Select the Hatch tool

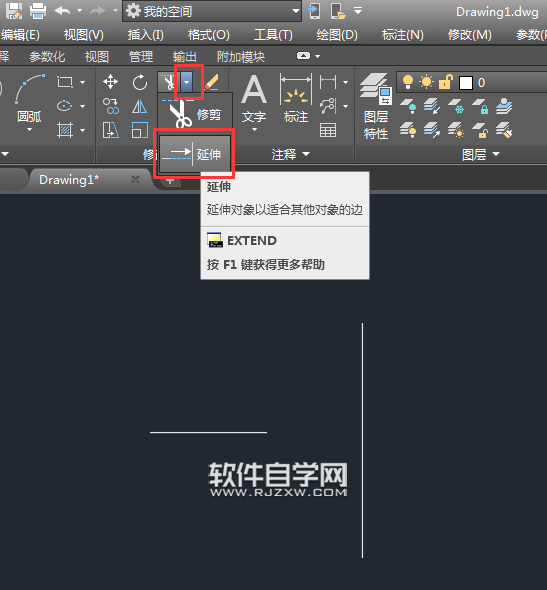(65, 131)
